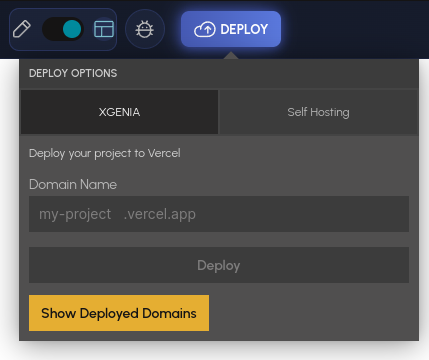Select the pencil edit mode icon

tap(22, 29)
